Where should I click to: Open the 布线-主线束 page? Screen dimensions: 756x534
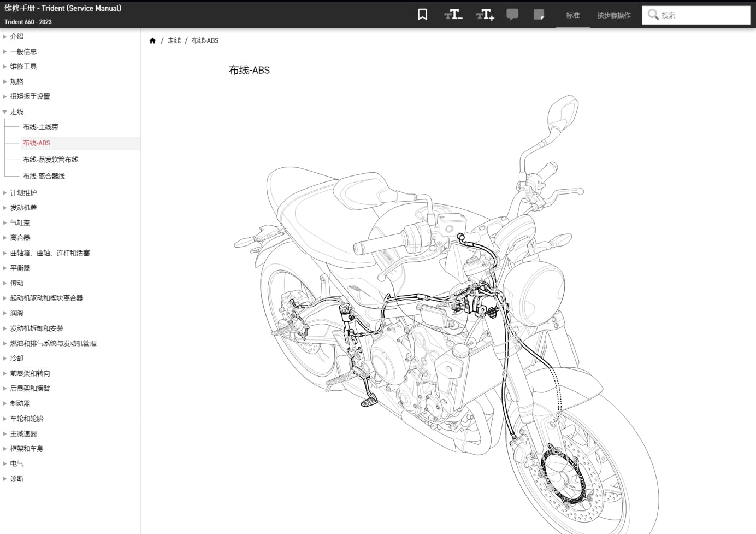[x=41, y=126]
